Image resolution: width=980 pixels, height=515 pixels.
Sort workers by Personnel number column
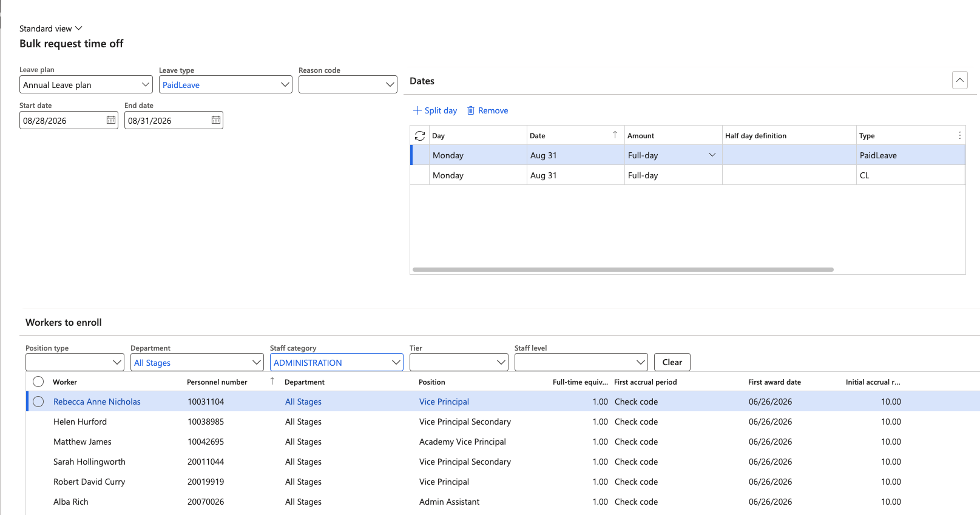tap(231, 382)
